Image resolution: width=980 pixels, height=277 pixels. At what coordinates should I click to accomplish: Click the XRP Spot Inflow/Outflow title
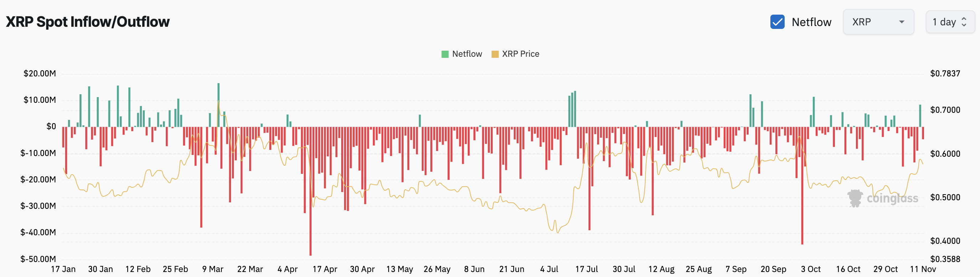[x=88, y=22]
